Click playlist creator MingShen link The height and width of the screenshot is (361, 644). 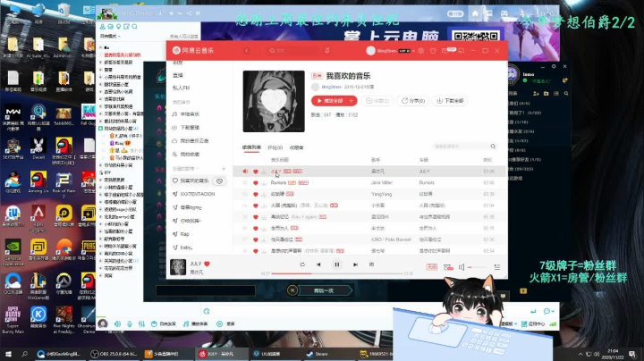331,87
